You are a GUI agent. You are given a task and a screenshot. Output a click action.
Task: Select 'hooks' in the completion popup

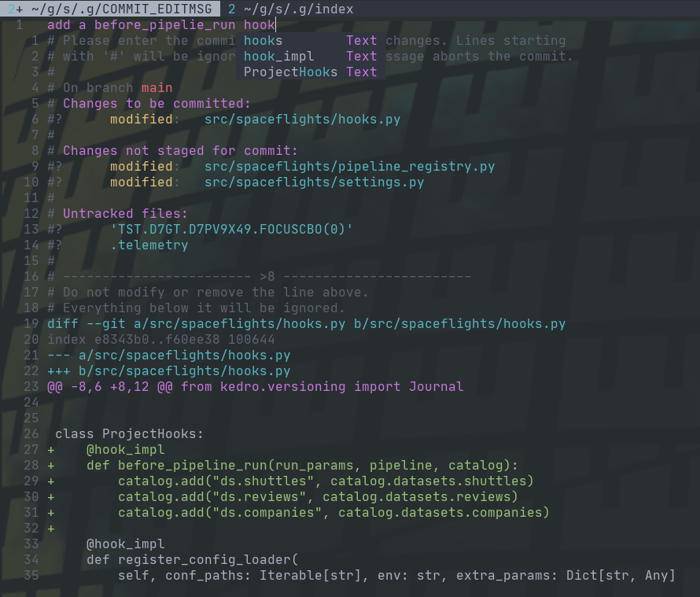tap(263, 41)
